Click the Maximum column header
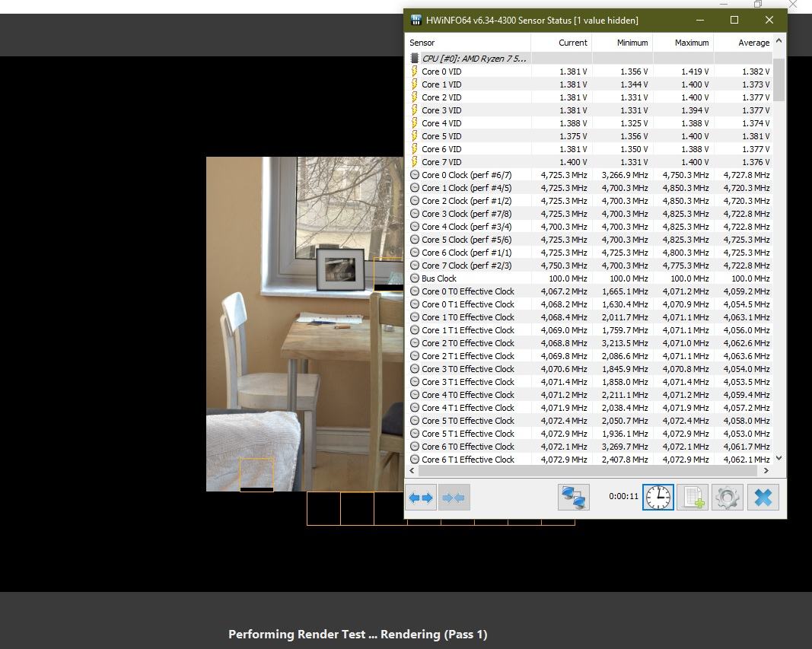This screenshot has height=649, width=812. point(683,43)
